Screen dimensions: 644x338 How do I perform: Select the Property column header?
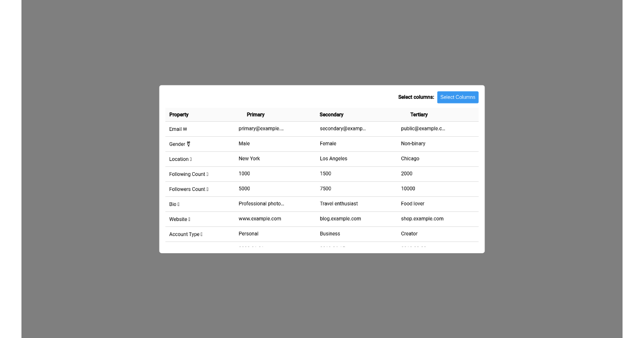point(179,114)
